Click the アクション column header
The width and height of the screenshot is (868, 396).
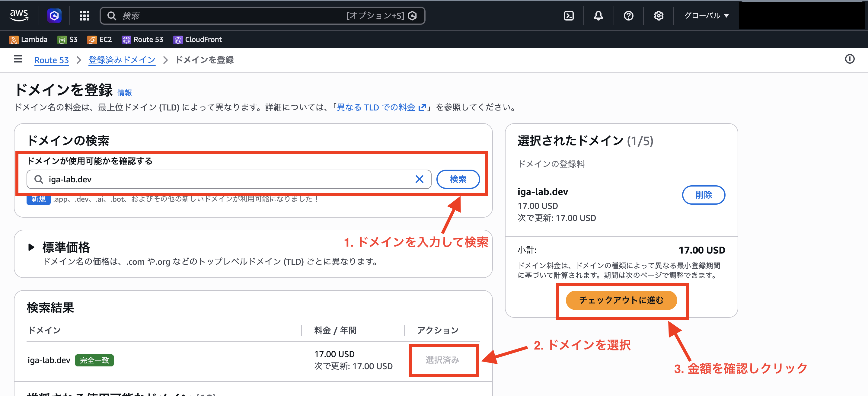click(x=438, y=330)
